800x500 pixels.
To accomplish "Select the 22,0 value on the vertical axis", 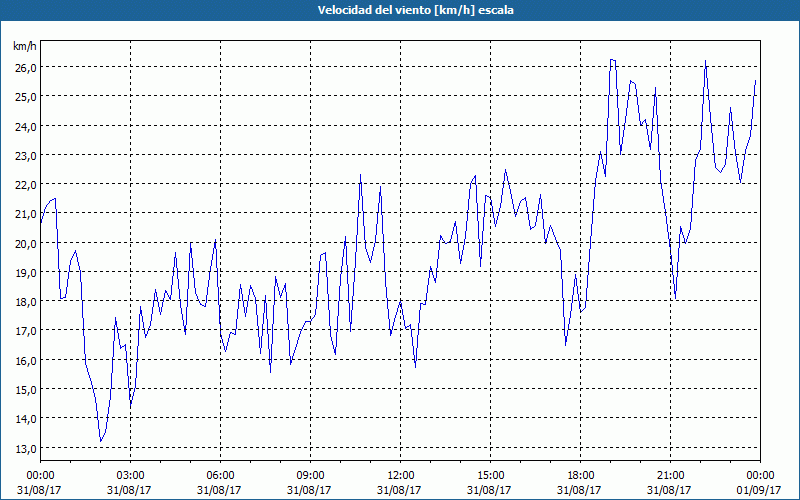I will click(x=25, y=185).
